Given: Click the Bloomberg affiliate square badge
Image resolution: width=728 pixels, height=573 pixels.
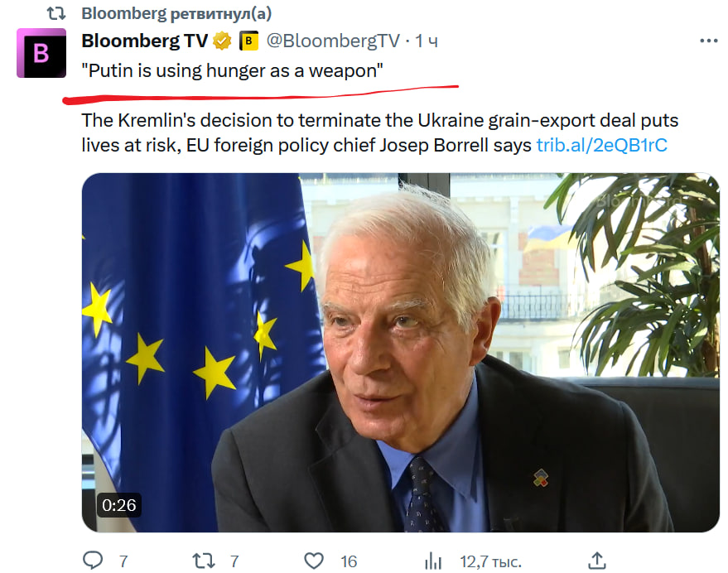Looking at the screenshot, I should tap(248, 41).
